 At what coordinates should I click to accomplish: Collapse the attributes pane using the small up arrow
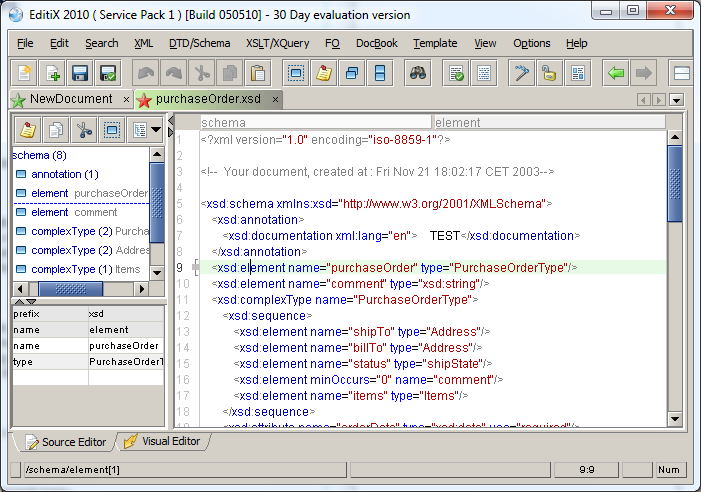click(20, 302)
